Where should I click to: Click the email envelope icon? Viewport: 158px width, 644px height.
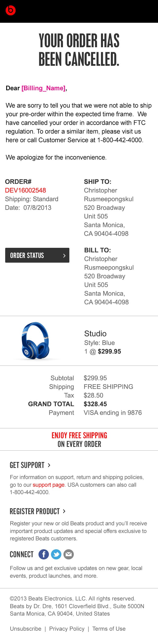click(x=69, y=554)
